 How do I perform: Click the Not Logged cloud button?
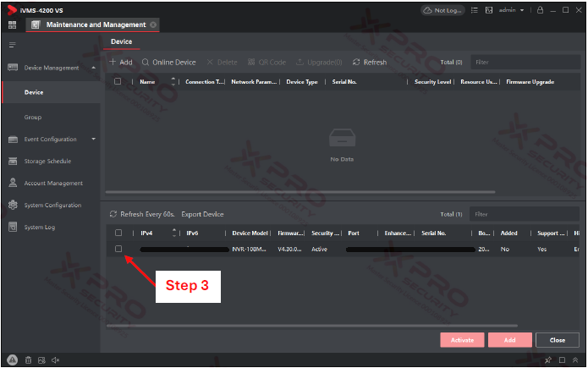pos(442,10)
